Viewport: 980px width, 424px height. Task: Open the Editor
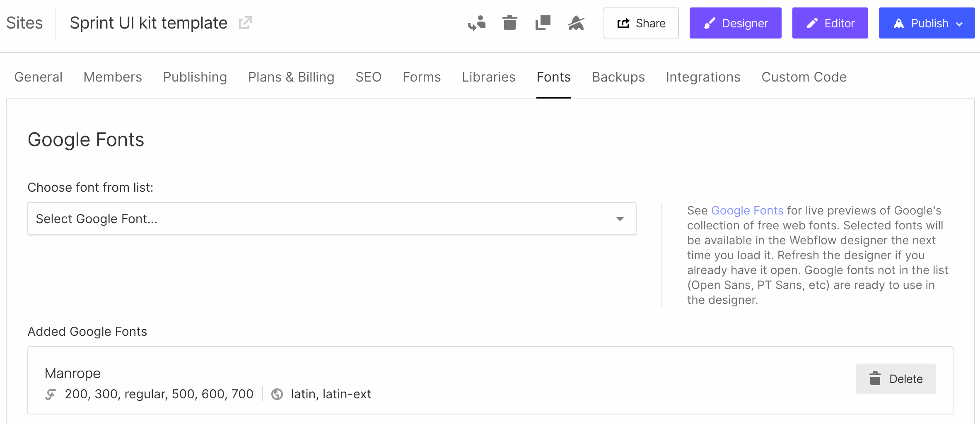pos(830,23)
